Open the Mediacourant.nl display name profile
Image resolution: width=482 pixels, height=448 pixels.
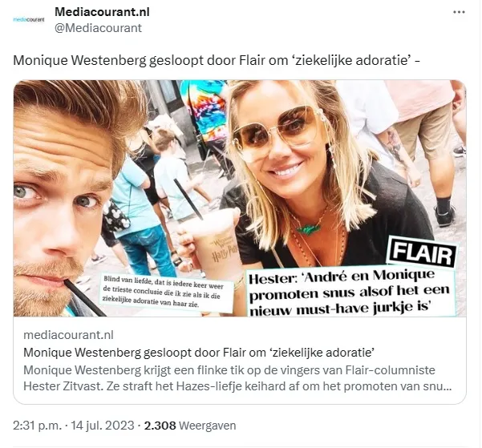(102, 12)
